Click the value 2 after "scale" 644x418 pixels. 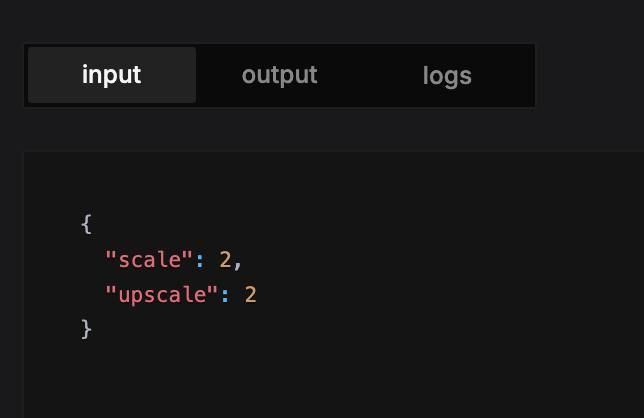coord(225,260)
